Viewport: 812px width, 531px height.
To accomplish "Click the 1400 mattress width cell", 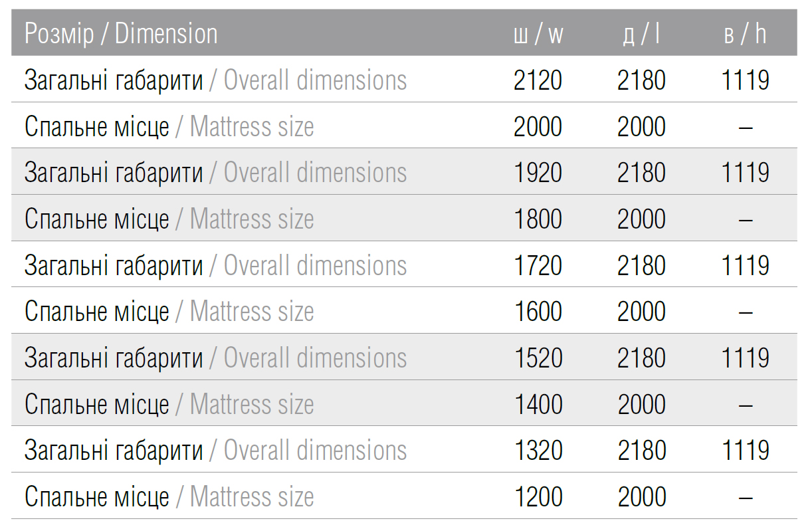I will [538, 405].
